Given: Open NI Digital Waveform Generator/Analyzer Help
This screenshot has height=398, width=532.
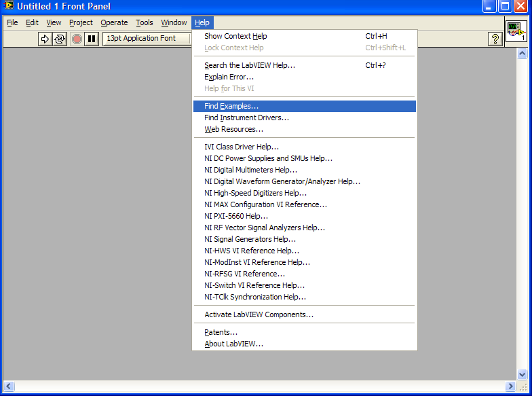Looking at the screenshot, I should [x=304, y=181].
